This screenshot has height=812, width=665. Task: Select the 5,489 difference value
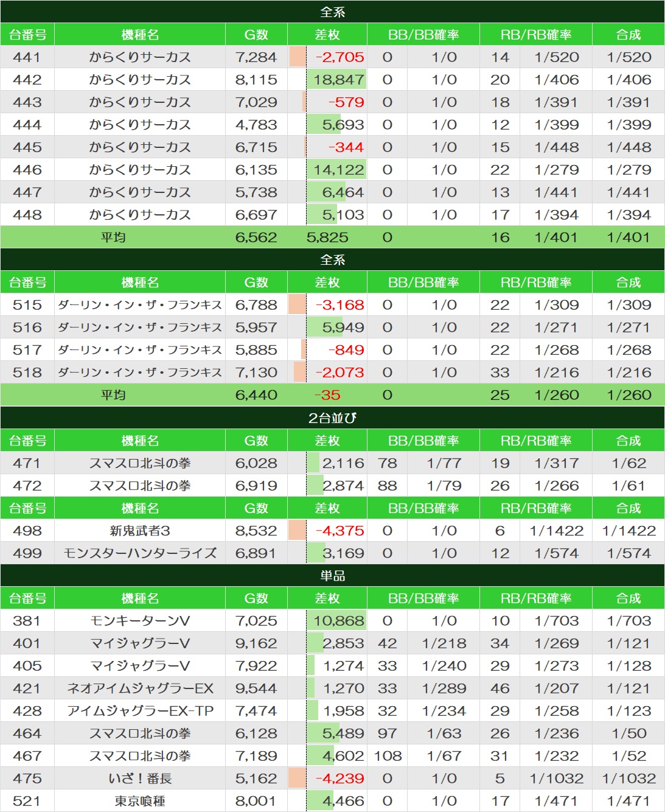[x=343, y=733]
